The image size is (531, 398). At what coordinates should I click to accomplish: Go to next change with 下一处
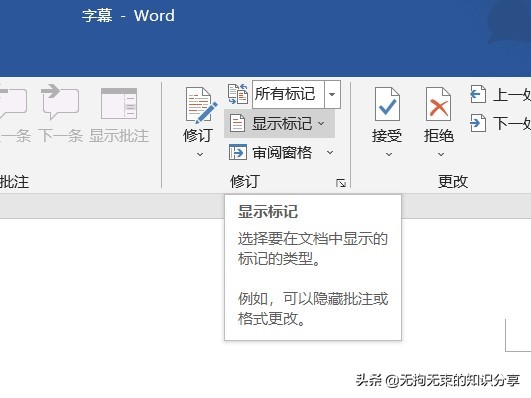pos(500,123)
